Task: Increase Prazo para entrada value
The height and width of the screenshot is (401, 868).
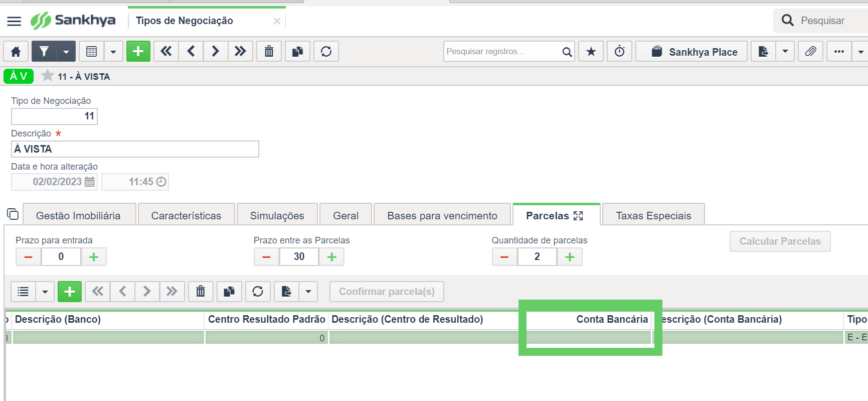Action: (x=94, y=257)
